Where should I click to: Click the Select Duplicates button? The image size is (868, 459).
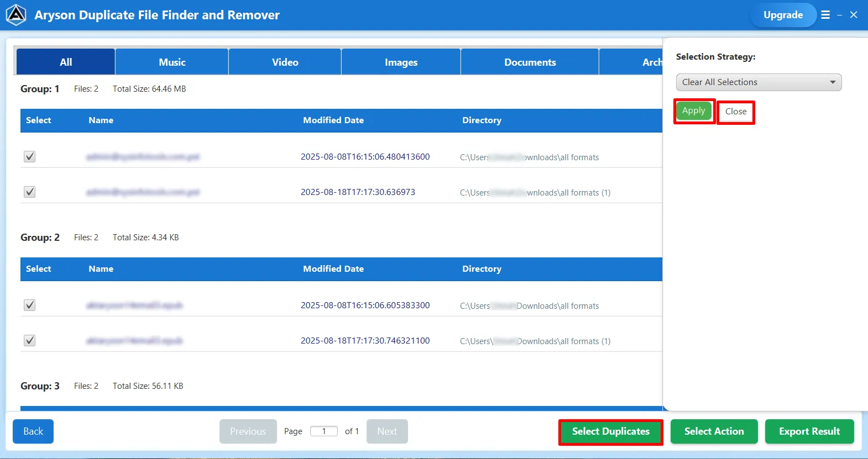[610, 432]
